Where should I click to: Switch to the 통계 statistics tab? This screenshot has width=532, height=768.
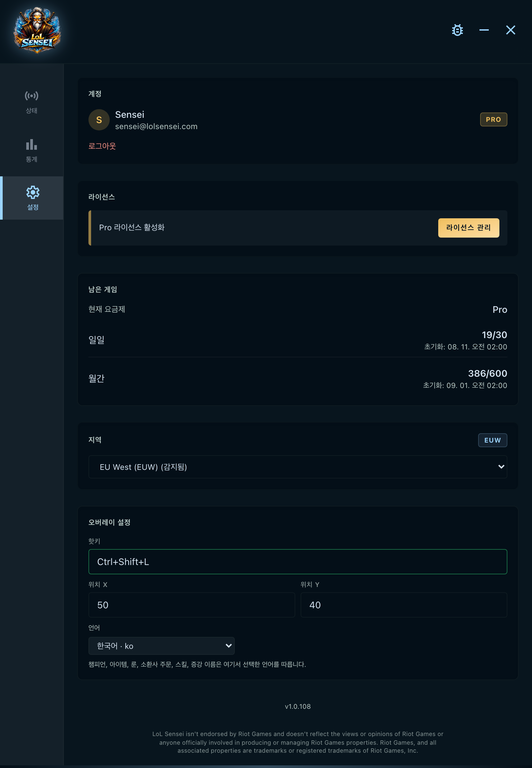click(x=32, y=151)
